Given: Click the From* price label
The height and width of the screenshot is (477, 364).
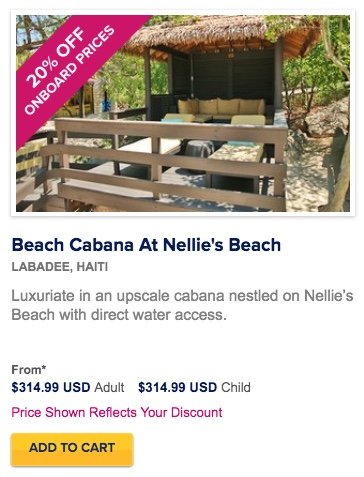Looking at the screenshot, I should click(29, 370).
